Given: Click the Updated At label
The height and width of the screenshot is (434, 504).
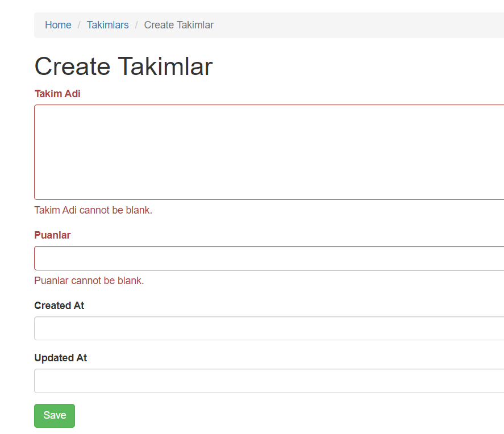Looking at the screenshot, I should (60, 358).
